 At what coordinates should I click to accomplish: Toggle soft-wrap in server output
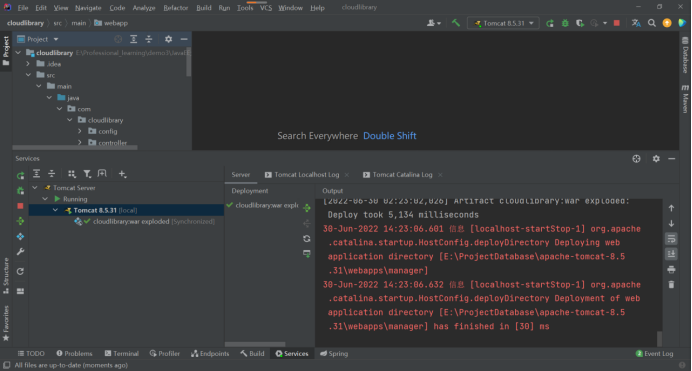click(x=671, y=239)
